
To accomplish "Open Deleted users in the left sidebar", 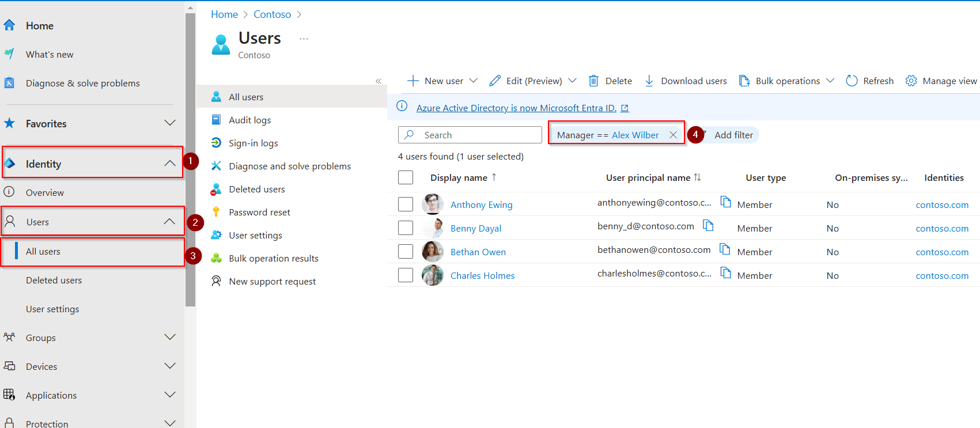I will (x=54, y=280).
